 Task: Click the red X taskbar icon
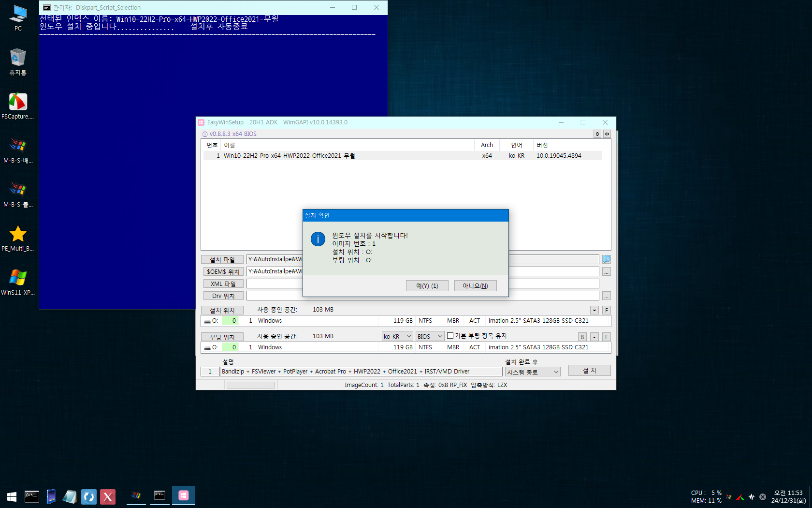[108, 496]
